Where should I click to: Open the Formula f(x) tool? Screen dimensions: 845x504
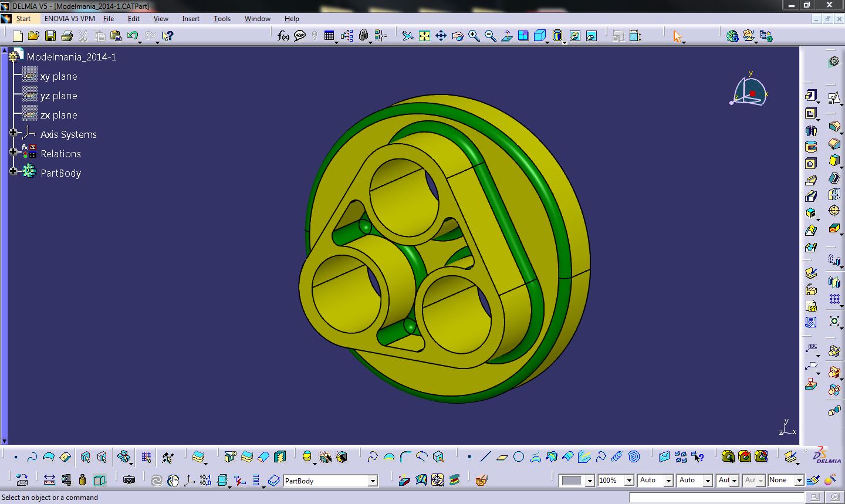tap(283, 36)
